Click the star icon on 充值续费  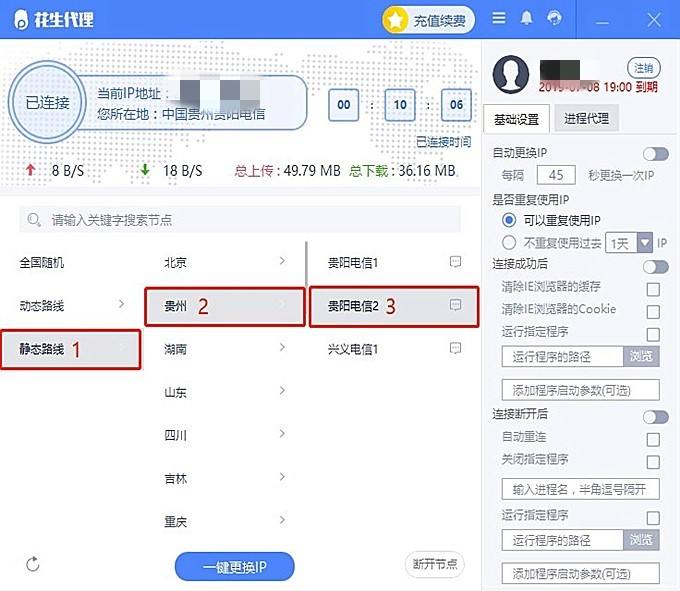[395, 20]
